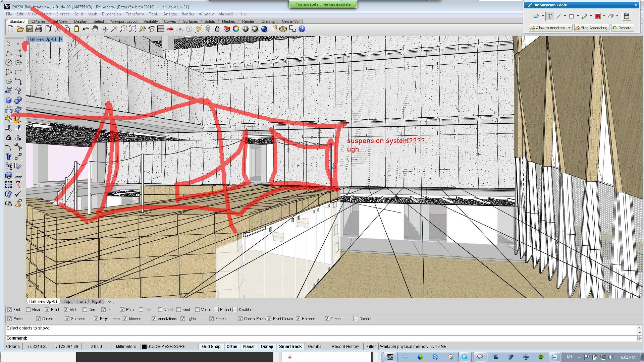Click the four-viewport layout icon

(161, 29)
